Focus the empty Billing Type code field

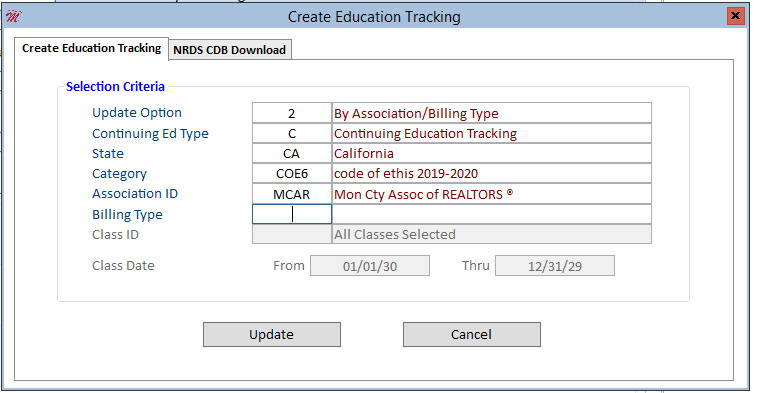(292, 214)
